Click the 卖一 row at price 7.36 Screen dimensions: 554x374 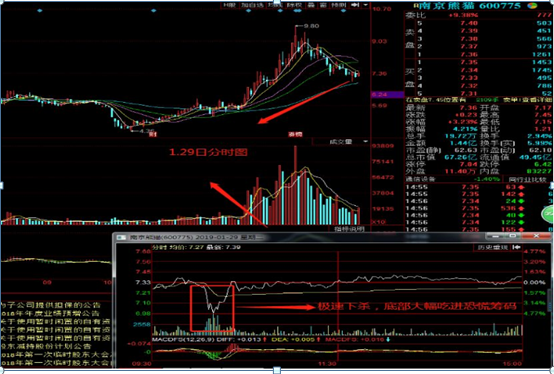click(484, 54)
